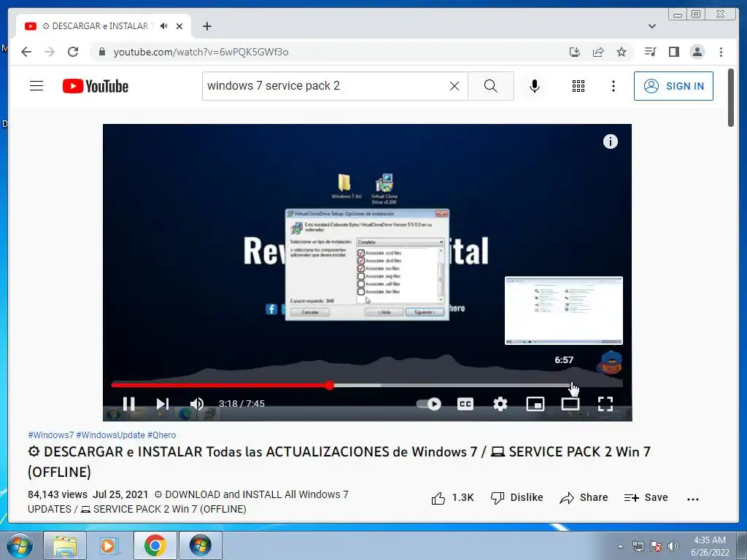The width and height of the screenshot is (747, 560).
Task: Go back in Chrome
Action: coord(26,52)
